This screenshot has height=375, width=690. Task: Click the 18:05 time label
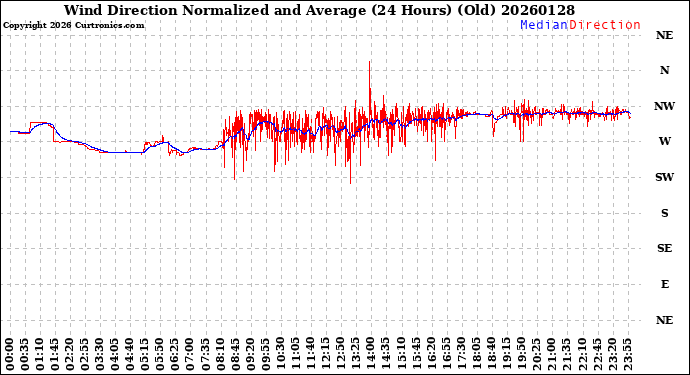(477, 354)
